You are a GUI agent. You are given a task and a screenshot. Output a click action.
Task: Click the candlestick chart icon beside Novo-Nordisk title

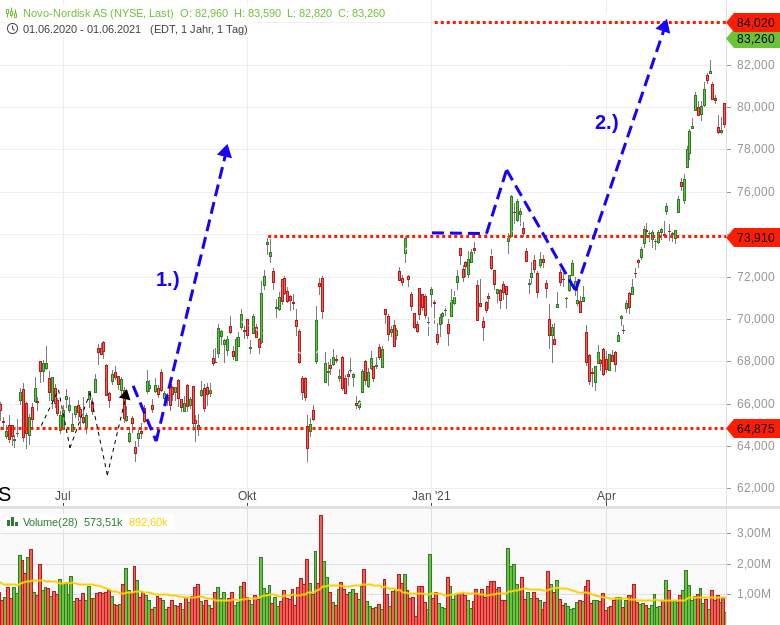[11, 13]
